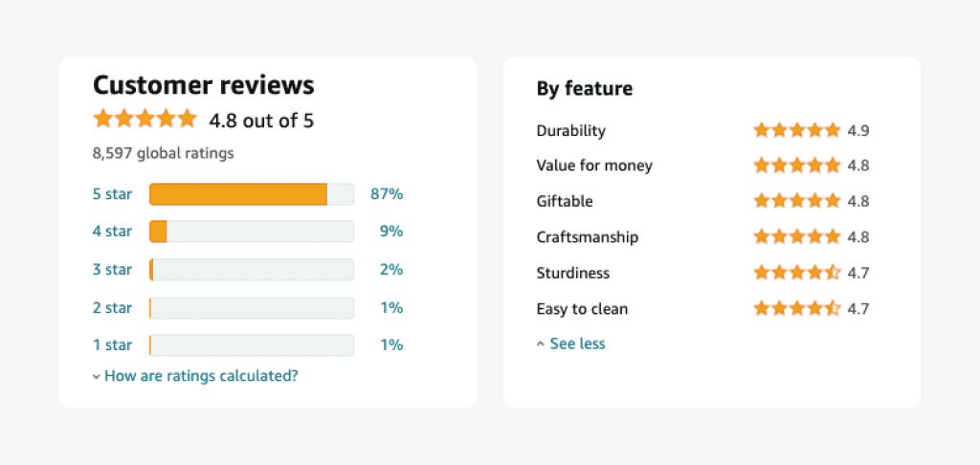The width and height of the screenshot is (980, 465).
Task: Click the Sturdiness star rating
Action: tap(797, 273)
